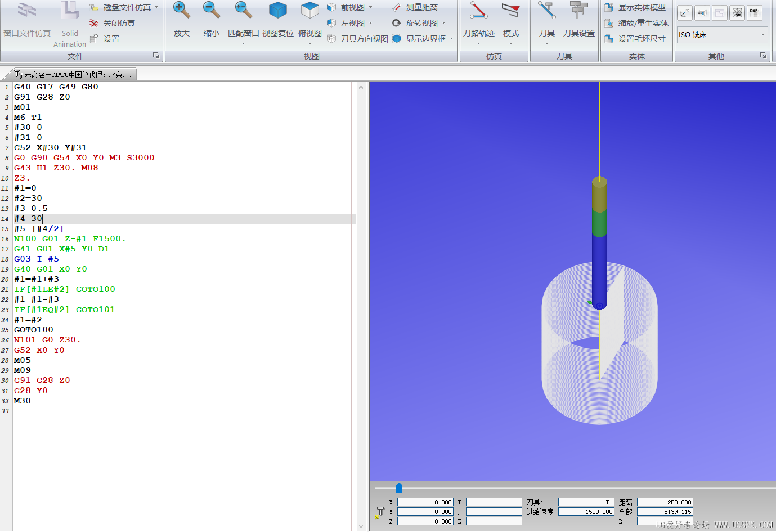Select the 未命名—CIMCO document tab
776x532 pixels.
[x=73, y=74]
